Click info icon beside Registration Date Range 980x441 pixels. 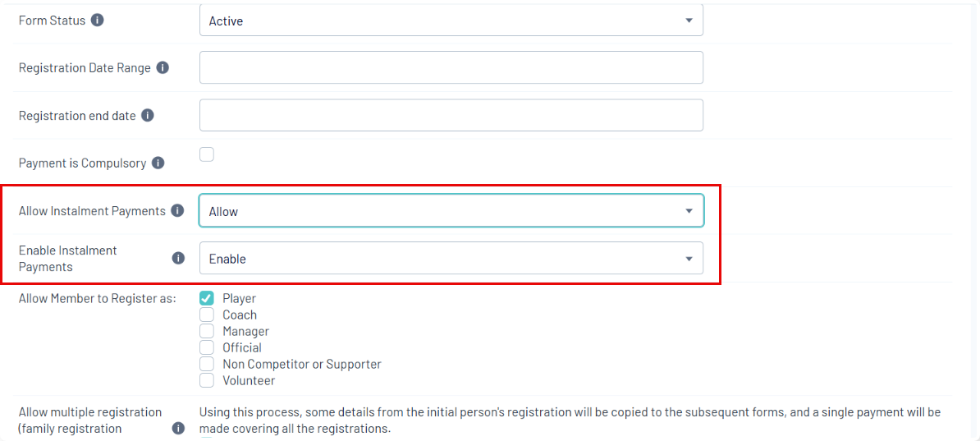pyautogui.click(x=163, y=68)
